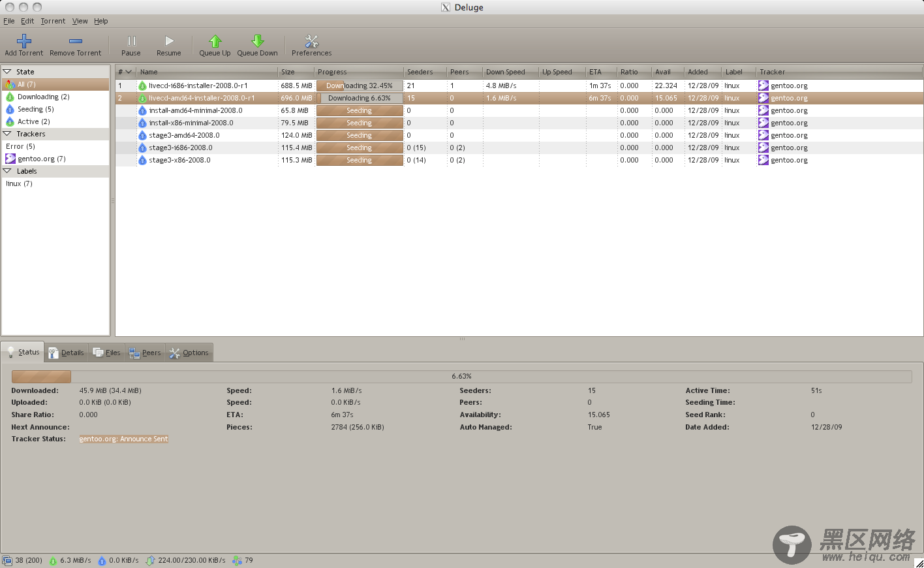Image resolution: width=924 pixels, height=568 pixels.
Task: Select the stage3-amd64-2008.0 torrent name
Action: pos(184,135)
